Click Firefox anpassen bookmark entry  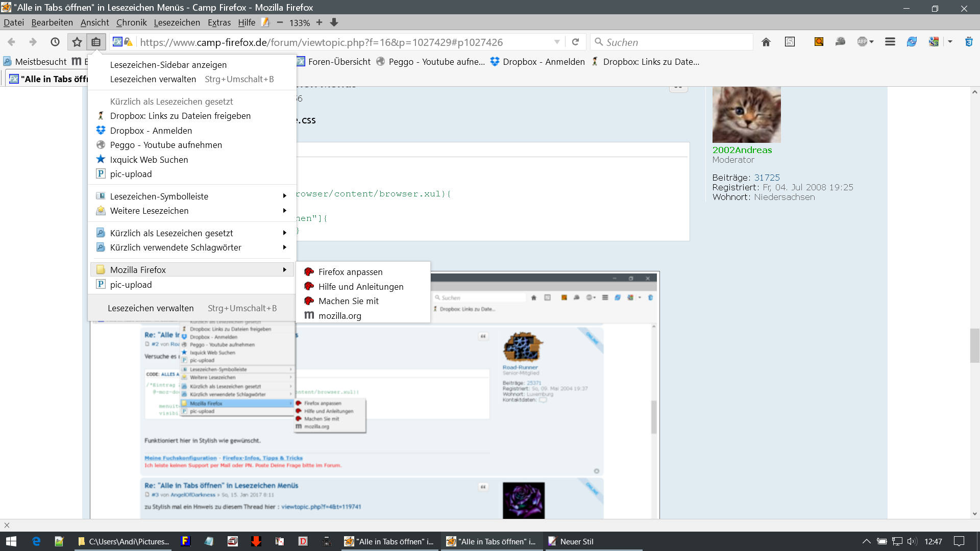point(350,272)
